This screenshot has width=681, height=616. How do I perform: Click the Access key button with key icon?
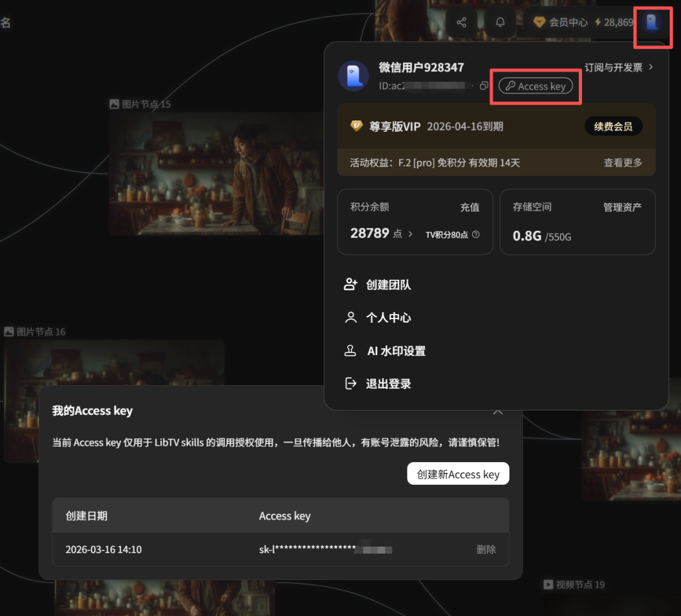[x=535, y=86]
